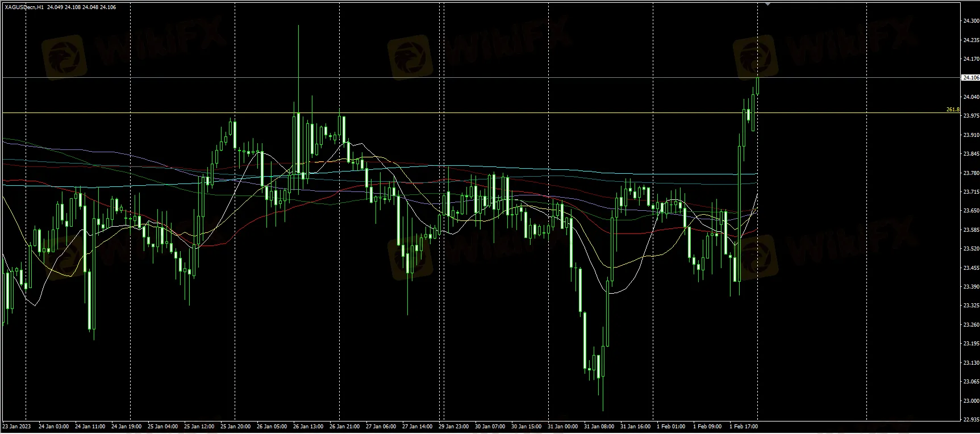Click the 24.170 price scale label

pos(970,59)
